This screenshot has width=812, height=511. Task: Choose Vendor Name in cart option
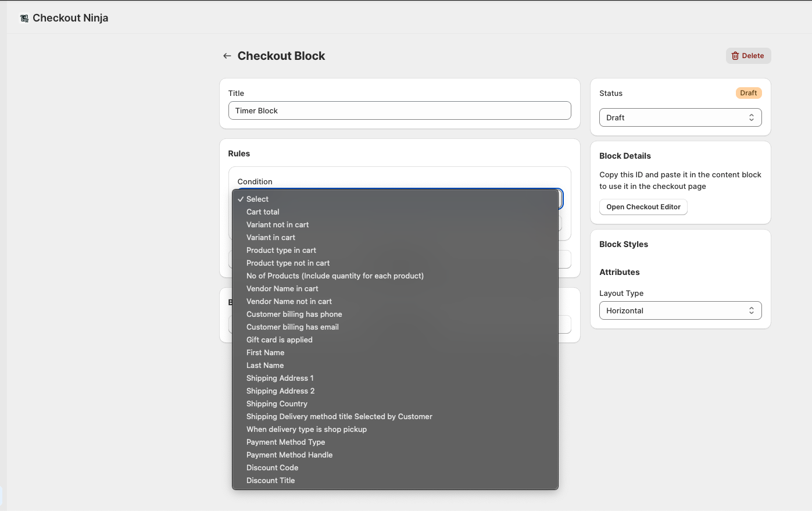[282, 288]
